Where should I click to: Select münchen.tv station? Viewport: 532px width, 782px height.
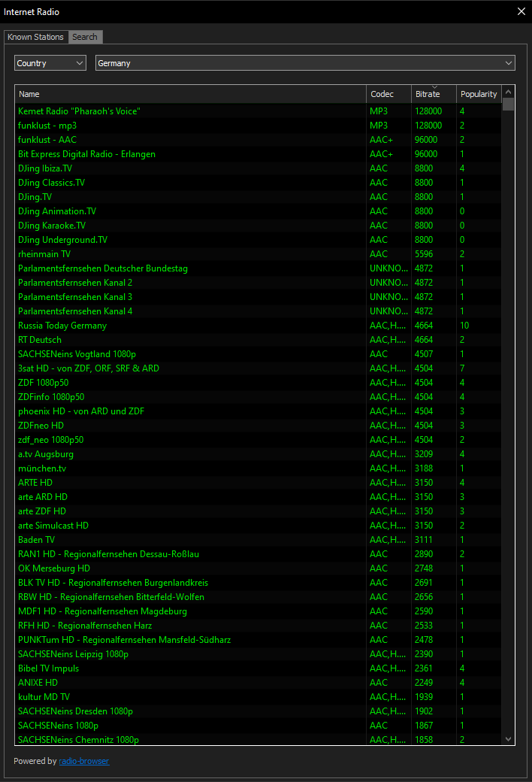pyautogui.click(x=258, y=468)
